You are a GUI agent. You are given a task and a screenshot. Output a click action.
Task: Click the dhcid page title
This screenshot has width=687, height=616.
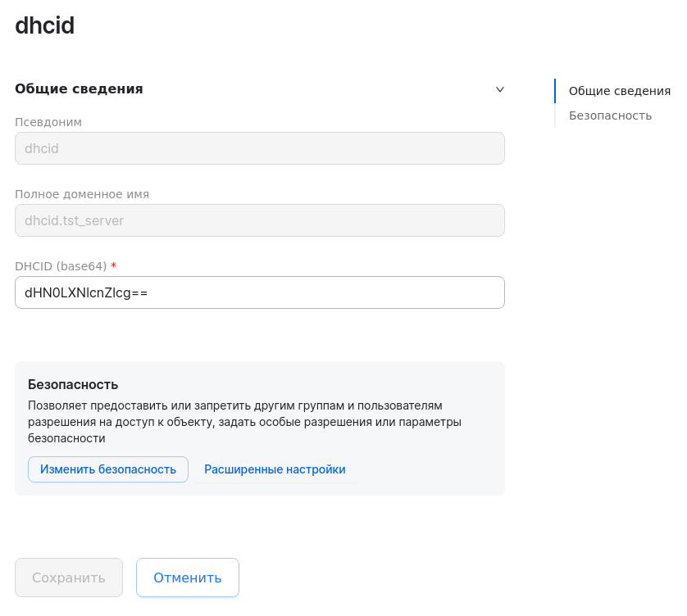pyautogui.click(x=43, y=25)
